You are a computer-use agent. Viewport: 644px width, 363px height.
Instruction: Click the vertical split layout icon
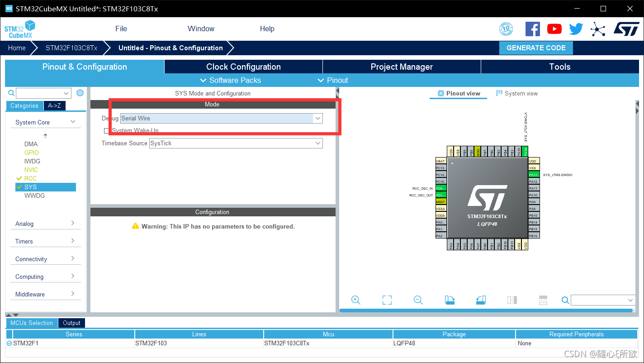[512, 300]
